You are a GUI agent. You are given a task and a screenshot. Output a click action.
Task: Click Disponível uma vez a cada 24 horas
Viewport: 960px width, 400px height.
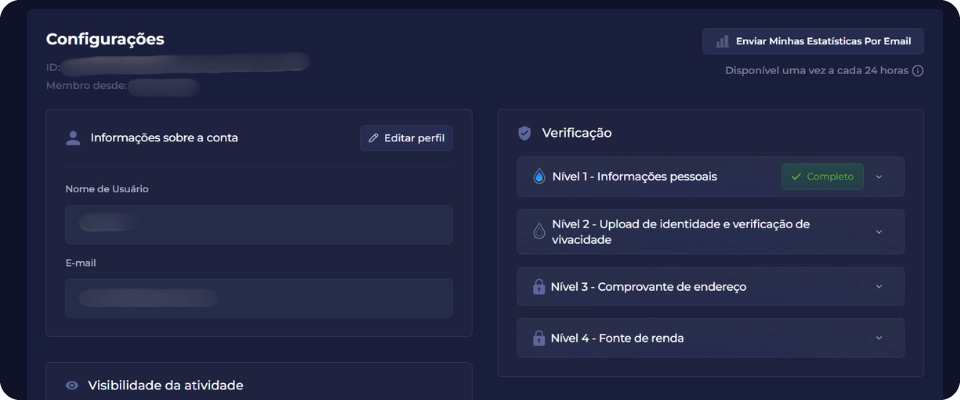(x=817, y=70)
